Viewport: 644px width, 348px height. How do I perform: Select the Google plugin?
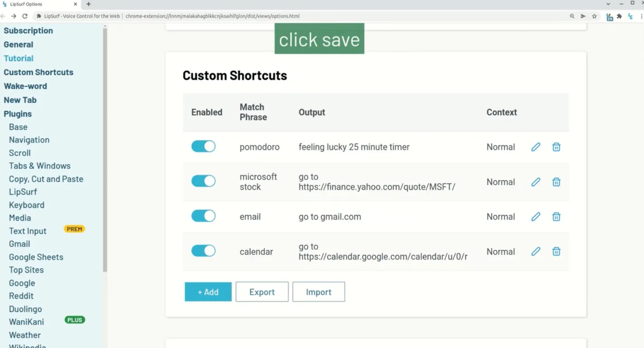(x=22, y=283)
